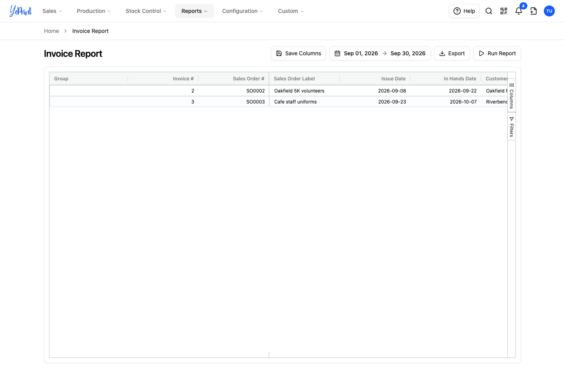Screen dimensions: 565x392
Task: Click the new document icon beside the bell
Action: (x=534, y=11)
